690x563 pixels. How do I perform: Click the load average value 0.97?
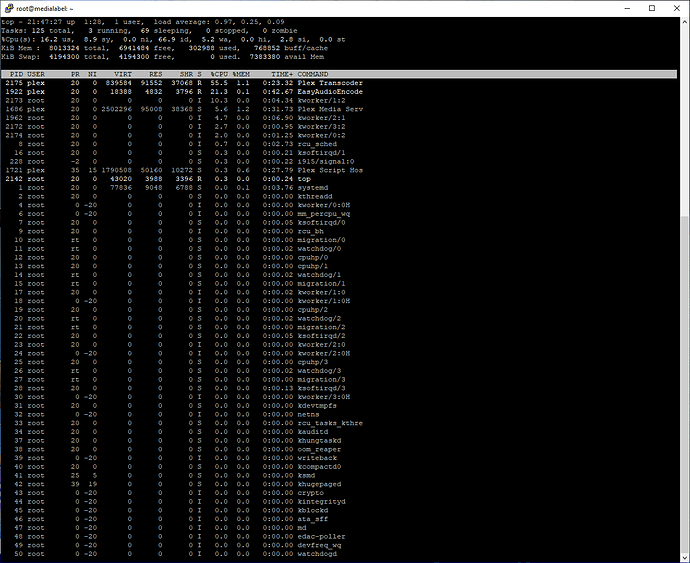pyautogui.click(x=225, y=22)
